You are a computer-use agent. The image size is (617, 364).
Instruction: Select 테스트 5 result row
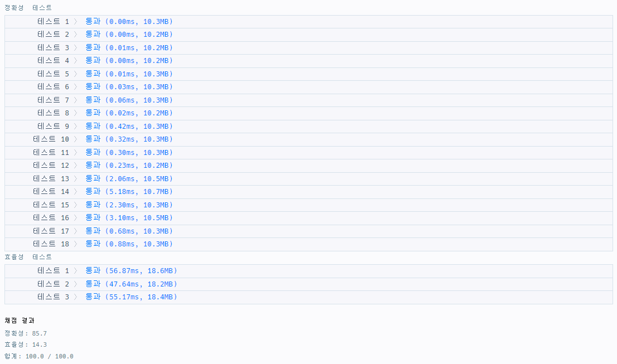(x=308, y=74)
